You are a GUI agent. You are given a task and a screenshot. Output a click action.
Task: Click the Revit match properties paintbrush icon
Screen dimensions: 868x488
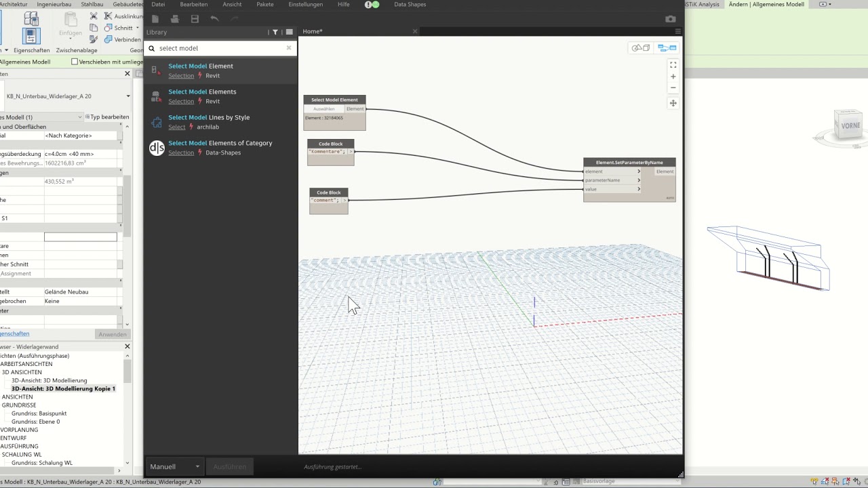coord(94,39)
